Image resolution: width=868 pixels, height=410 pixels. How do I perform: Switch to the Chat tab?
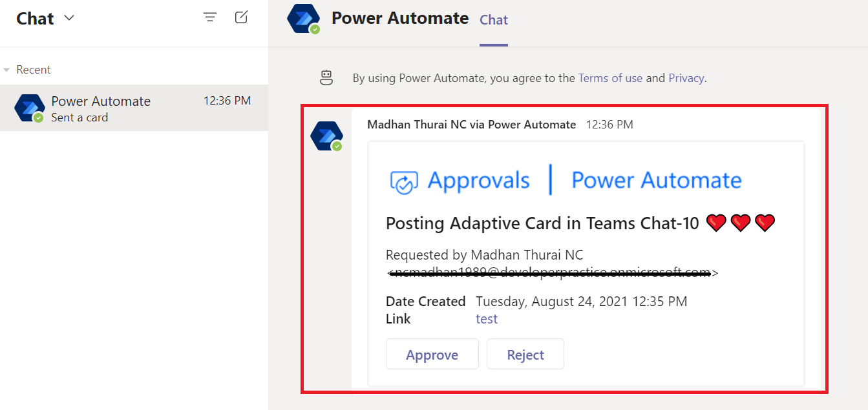[494, 20]
